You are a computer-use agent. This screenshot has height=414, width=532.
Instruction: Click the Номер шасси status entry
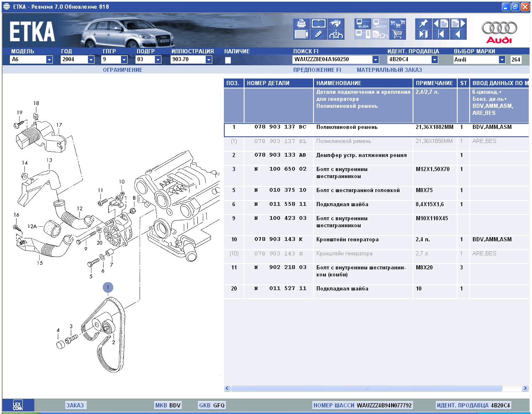click(x=363, y=405)
